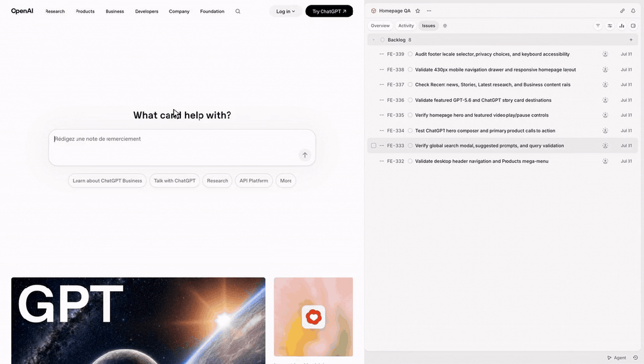This screenshot has width=644, height=364.
Task: Open Company in OpenAI navigation
Action: tap(179, 11)
